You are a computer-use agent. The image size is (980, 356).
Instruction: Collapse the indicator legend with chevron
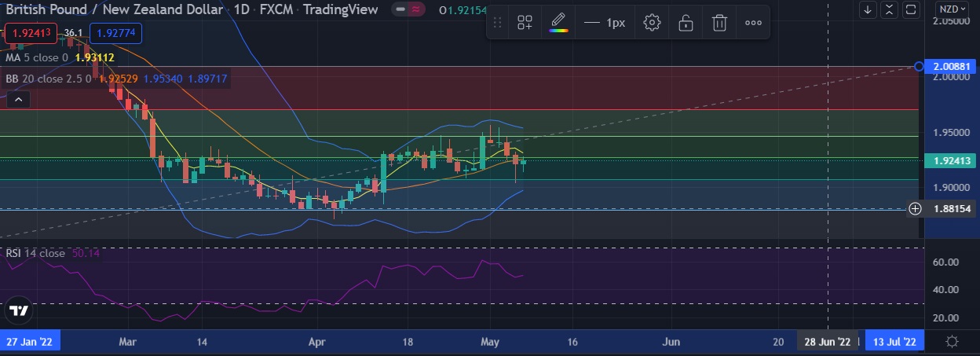pyautogui.click(x=18, y=99)
